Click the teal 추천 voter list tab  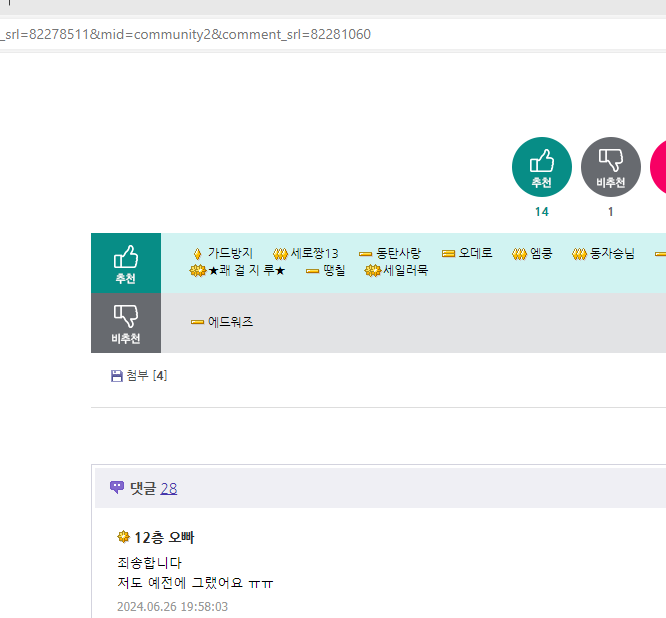(126, 263)
